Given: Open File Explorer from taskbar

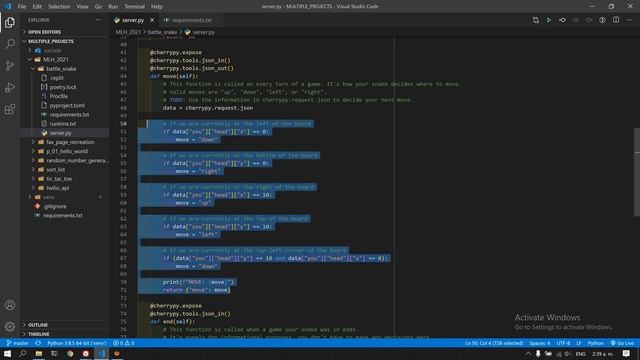Looking at the screenshot, I should coord(39,354).
